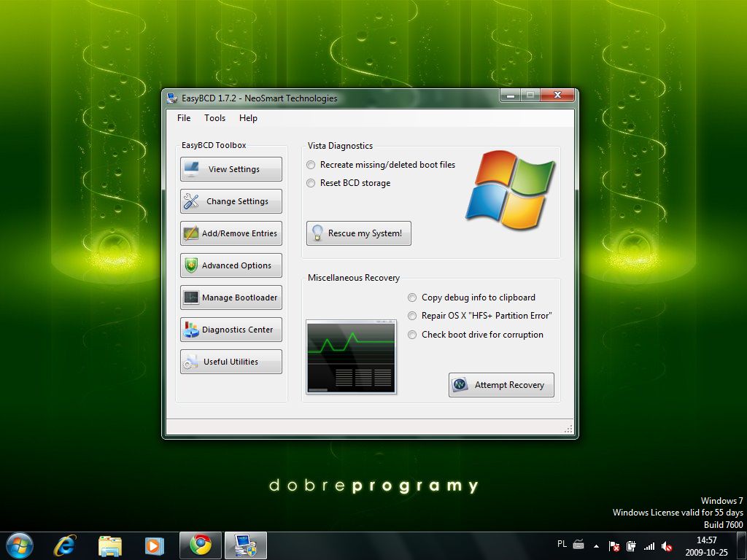Click the Rescue my System! button

359,233
